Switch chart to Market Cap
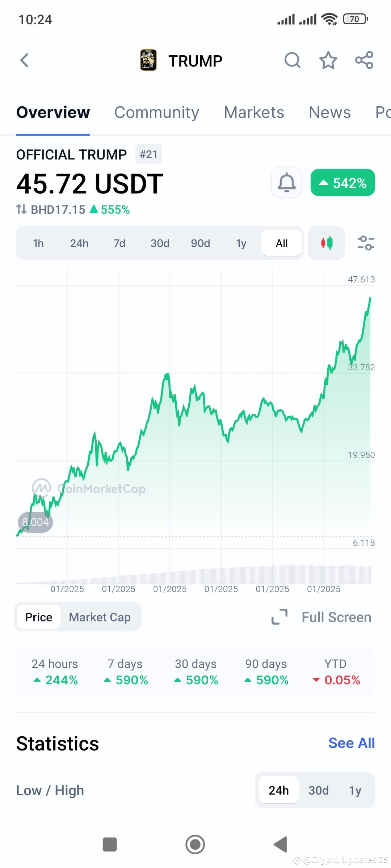Image resolution: width=391 pixels, height=868 pixels. click(100, 617)
